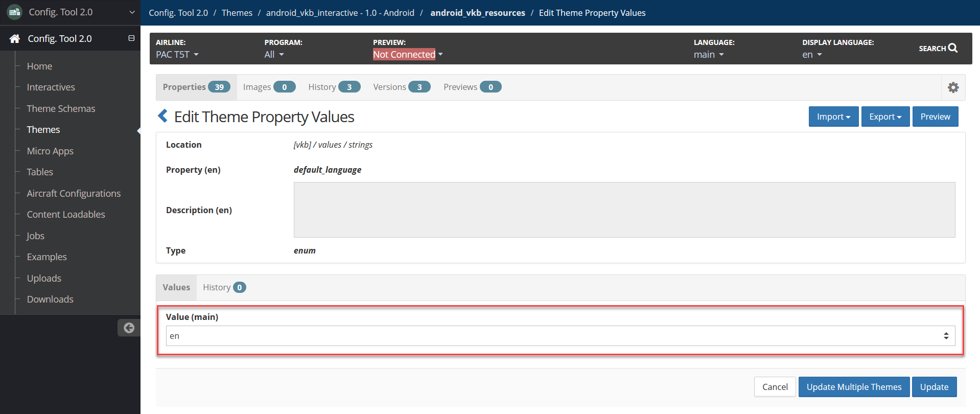980x414 pixels.
Task: Open the Display Language en dropdown
Action: [x=811, y=54]
